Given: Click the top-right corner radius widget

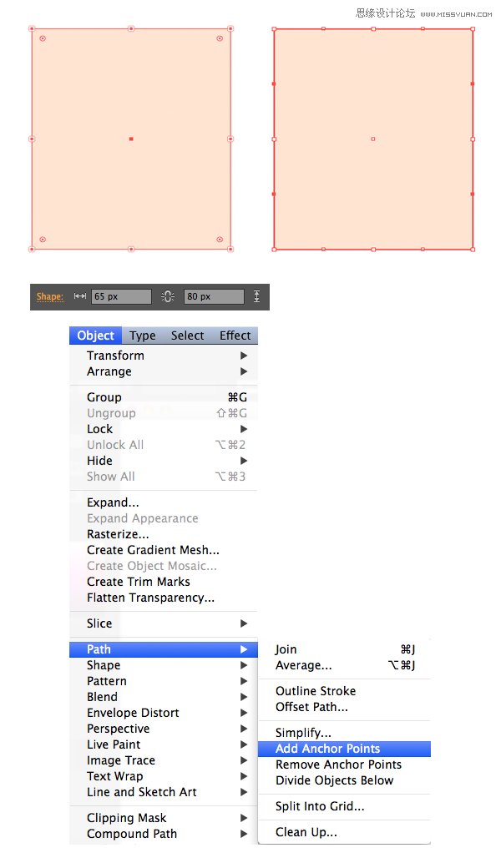Looking at the screenshot, I should 220,38.
